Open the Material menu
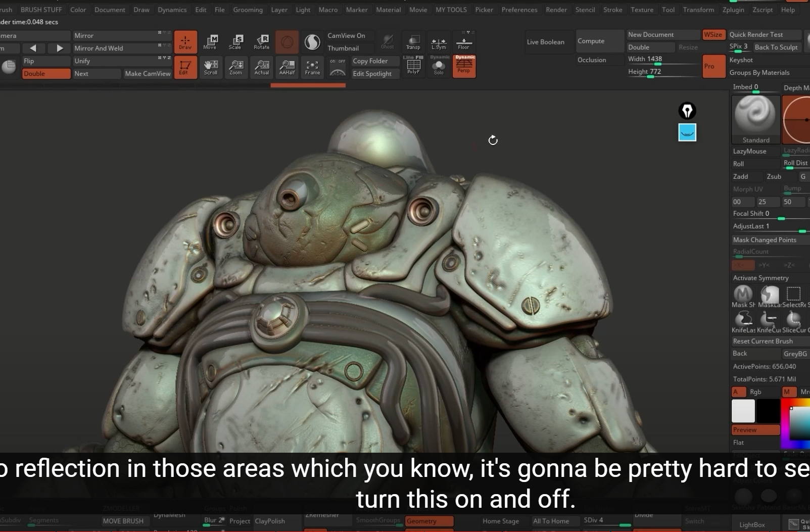 coord(388,10)
